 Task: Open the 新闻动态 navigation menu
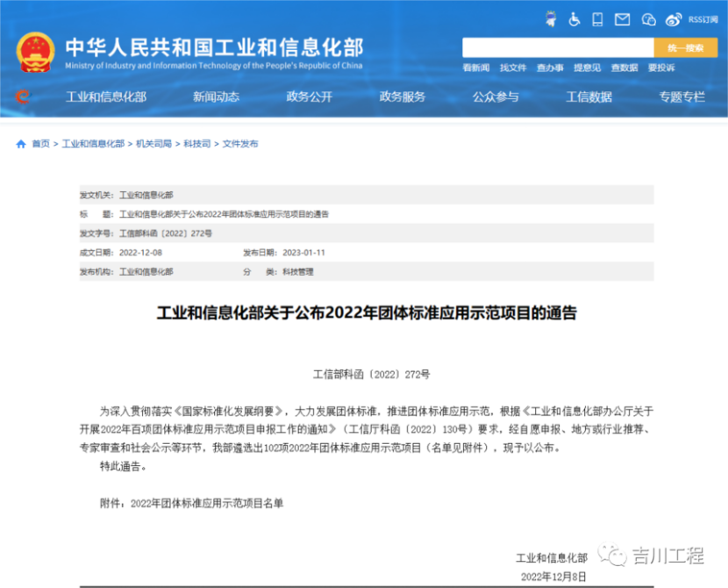(x=217, y=97)
